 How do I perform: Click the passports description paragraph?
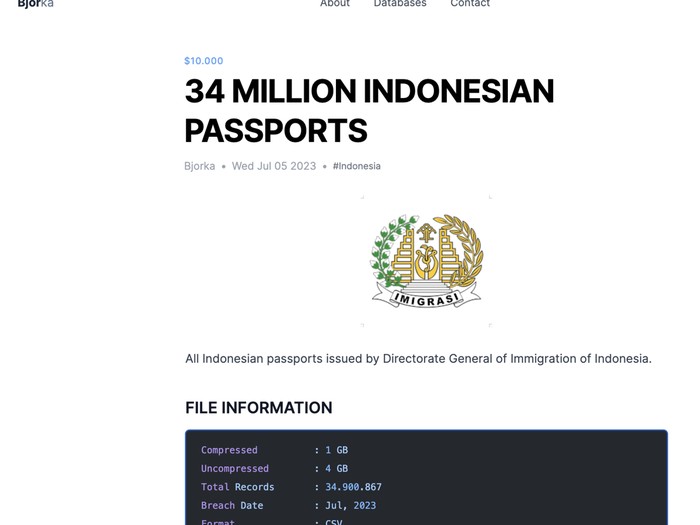(418, 358)
